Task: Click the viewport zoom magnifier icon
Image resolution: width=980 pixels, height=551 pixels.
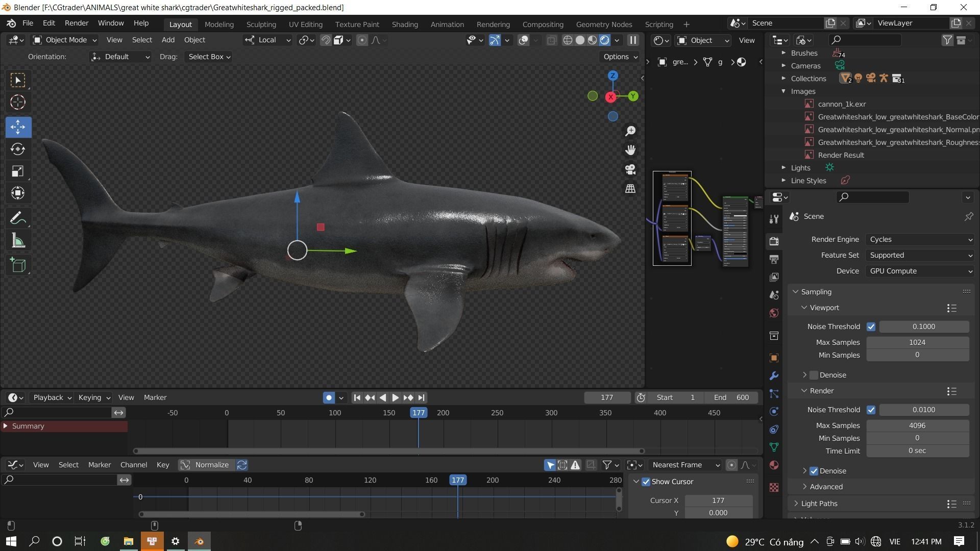Action: click(630, 131)
